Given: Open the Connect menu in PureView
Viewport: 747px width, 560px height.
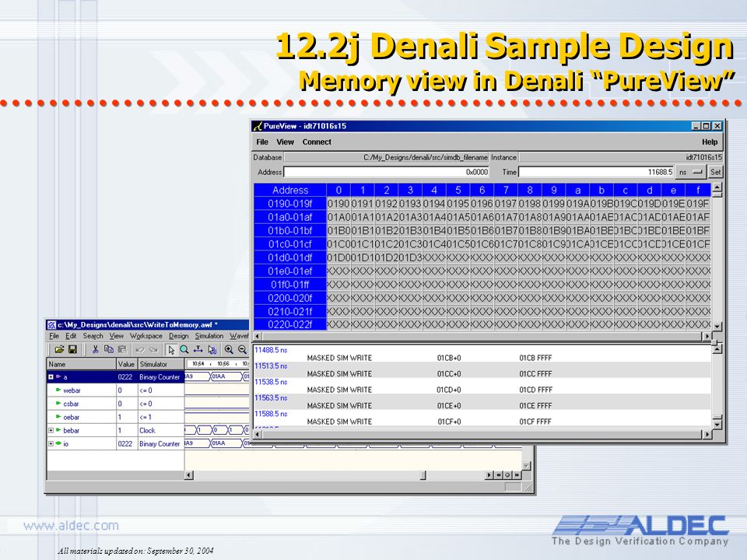Looking at the screenshot, I should click(x=317, y=142).
